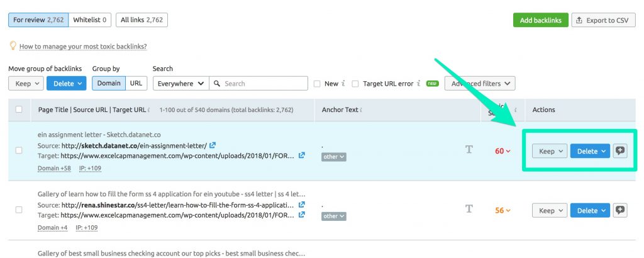Viewport: 644px width, 258px height.
Task: Click IP: +109 link in first row
Action: 90,169
